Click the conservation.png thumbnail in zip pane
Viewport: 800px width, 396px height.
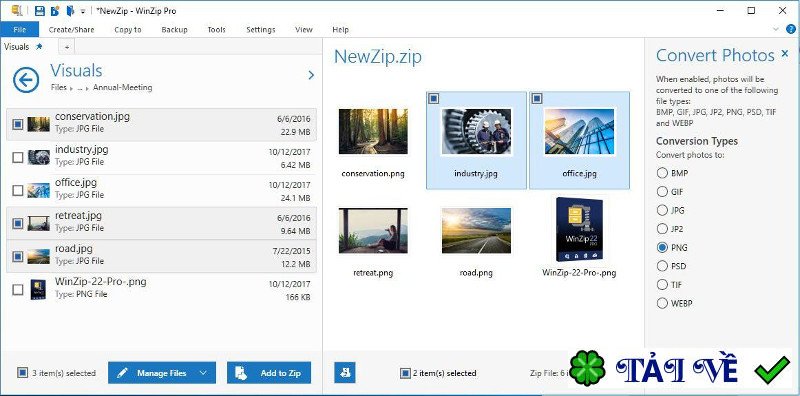coord(373,131)
